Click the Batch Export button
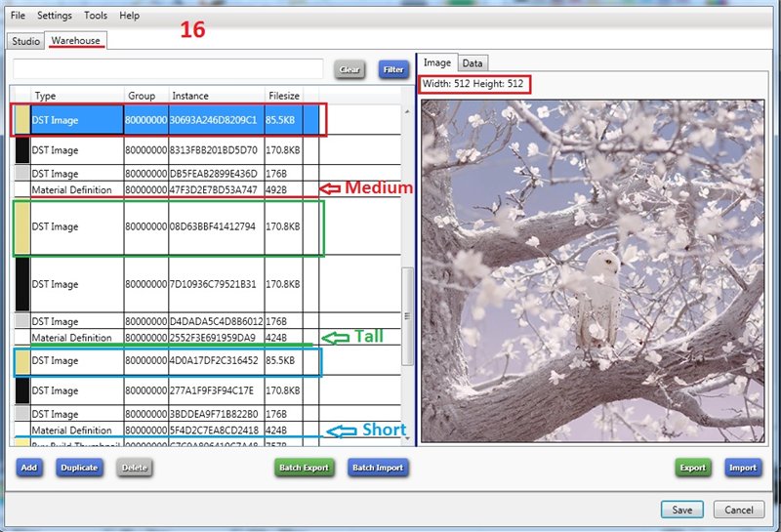Image resolution: width=781 pixels, height=532 pixels. coord(304,468)
